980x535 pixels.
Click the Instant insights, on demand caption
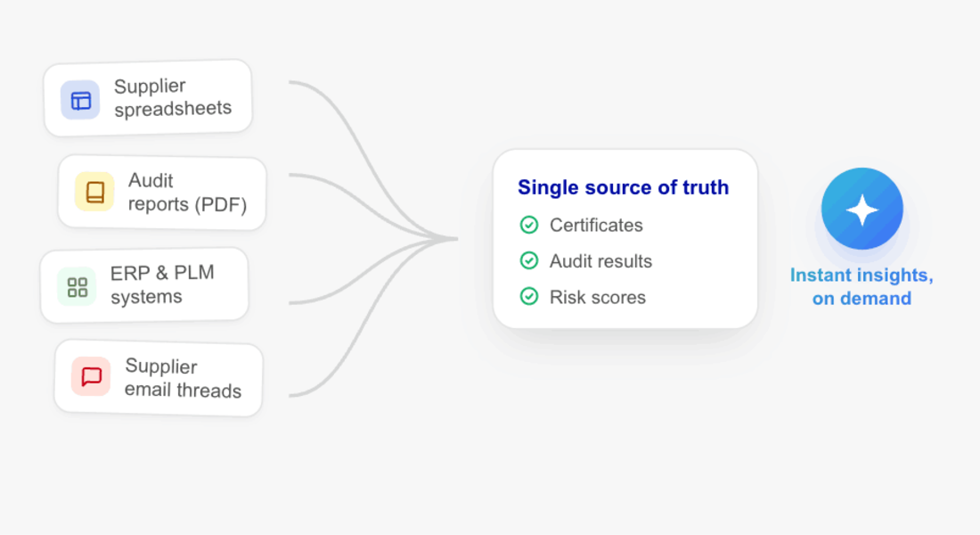pyautogui.click(x=862, y=286)
